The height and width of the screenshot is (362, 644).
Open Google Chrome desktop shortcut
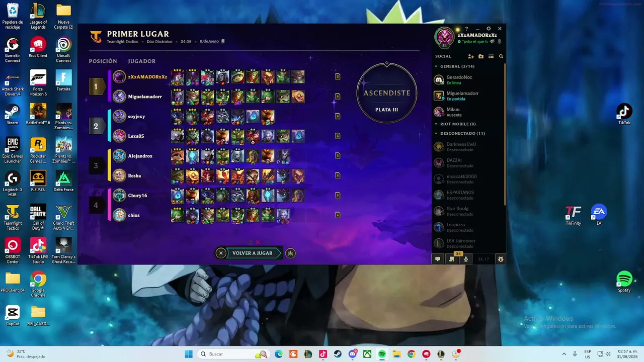point(38,283)
